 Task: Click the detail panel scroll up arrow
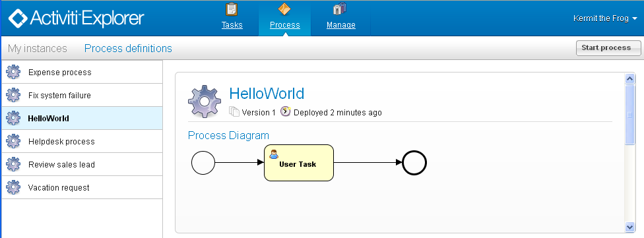coord(629,78)
